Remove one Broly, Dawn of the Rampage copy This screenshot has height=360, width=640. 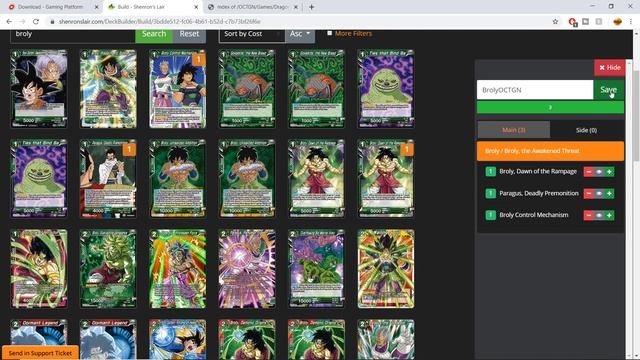(589, 172)
